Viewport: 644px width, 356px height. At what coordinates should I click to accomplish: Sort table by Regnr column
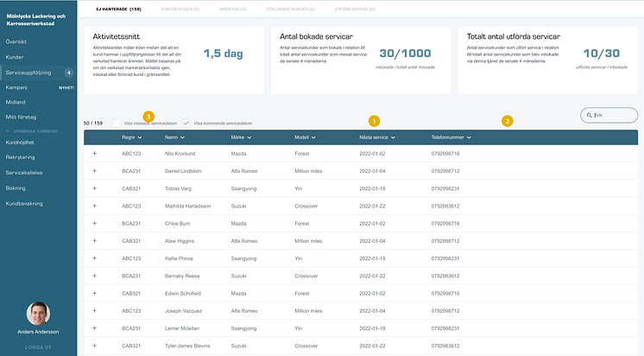[x=131, y=137]
